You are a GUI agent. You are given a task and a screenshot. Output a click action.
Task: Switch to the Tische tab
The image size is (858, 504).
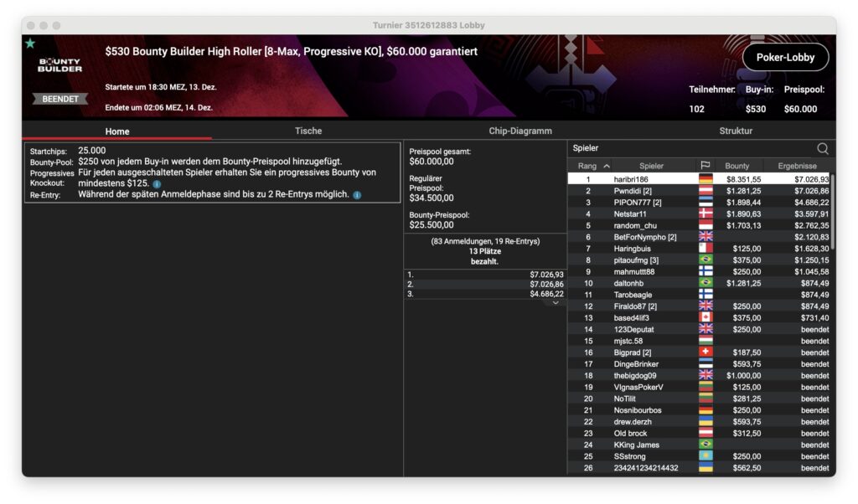pyautogui.click(x=308, y=131)
